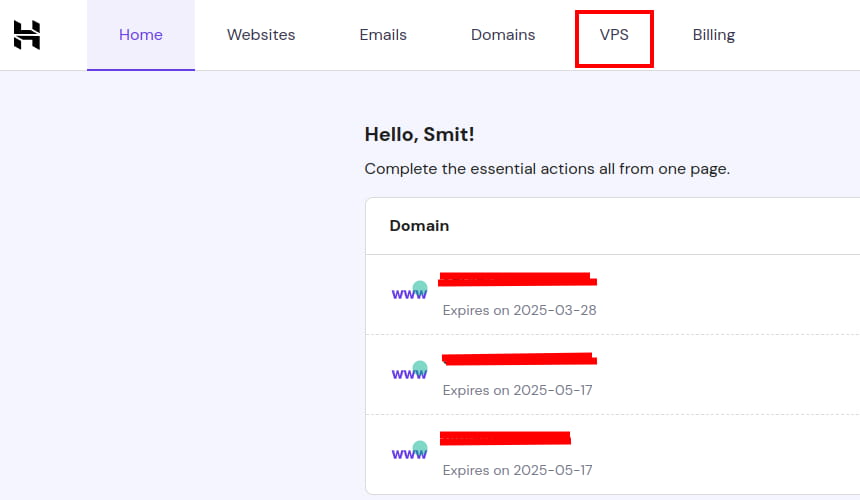Click the www icon in the middle domain row
Screen dimensions: 860x500
[x=409, y=373]
